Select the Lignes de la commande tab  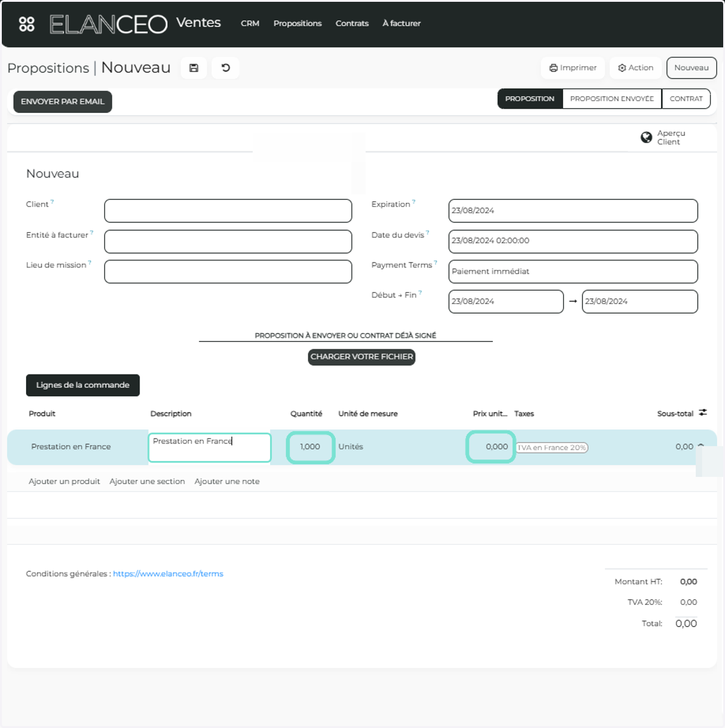tap(83, 385)
